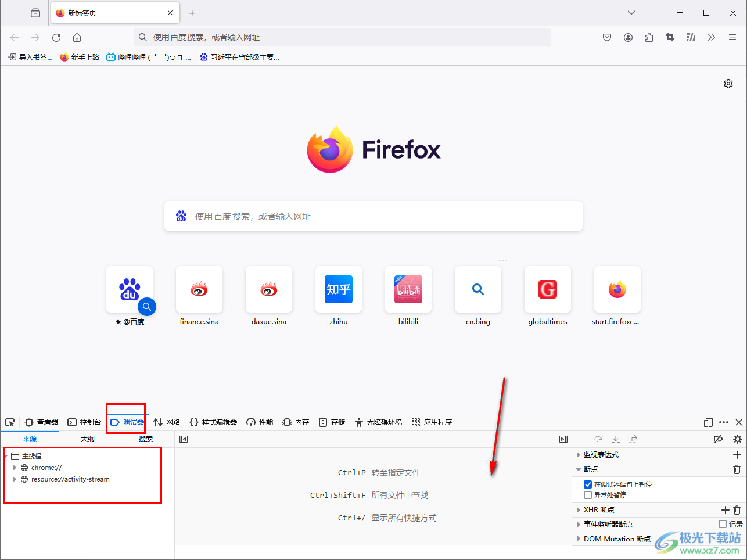
Task: Open the 查看器 inspector tab
Action: 41,422
